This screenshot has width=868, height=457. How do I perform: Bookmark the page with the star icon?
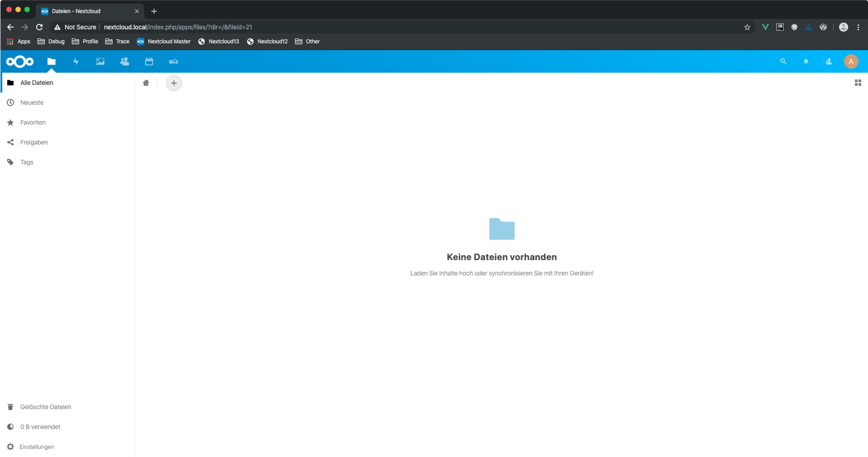click(747, 27)
